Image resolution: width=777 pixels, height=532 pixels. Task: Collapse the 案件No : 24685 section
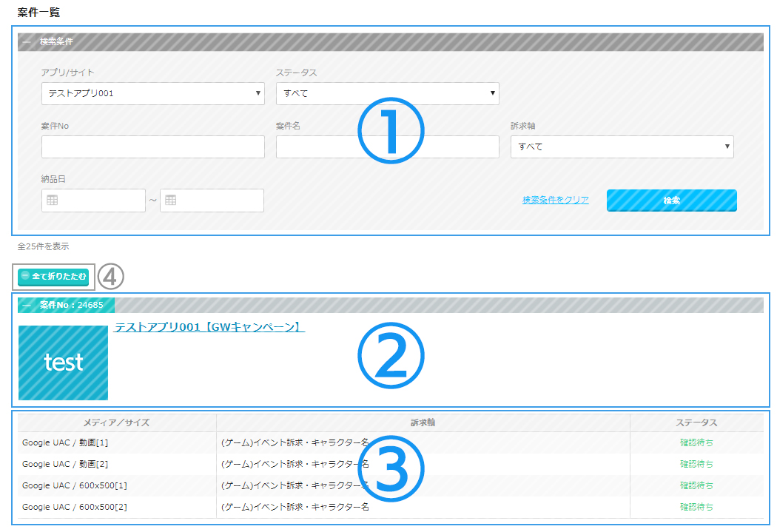[27, 305]
